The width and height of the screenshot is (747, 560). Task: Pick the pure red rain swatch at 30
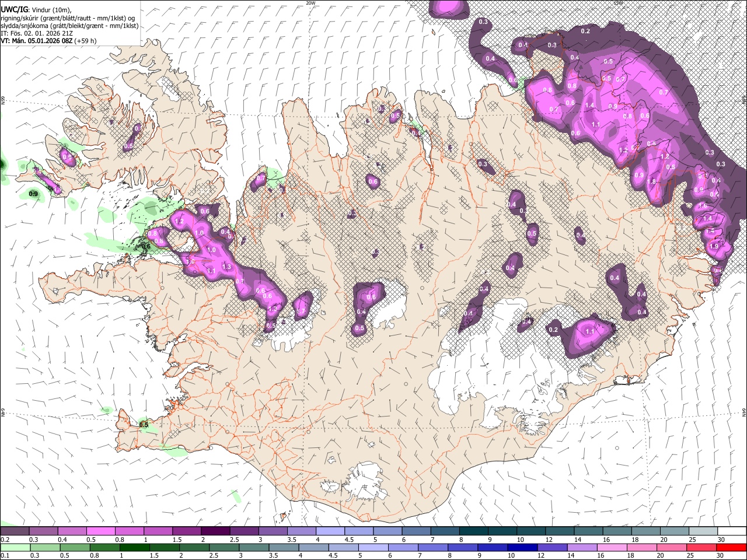tap(732, 547)
